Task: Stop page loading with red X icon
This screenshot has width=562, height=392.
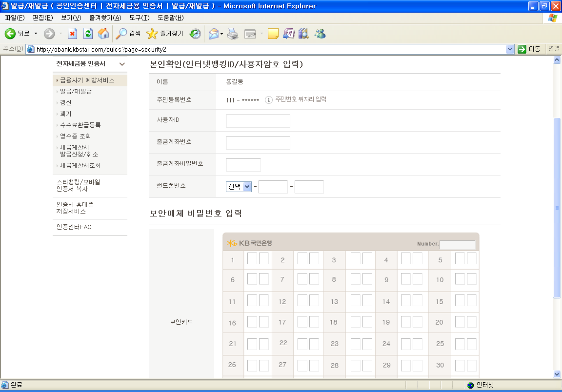Action: point(72,34)
